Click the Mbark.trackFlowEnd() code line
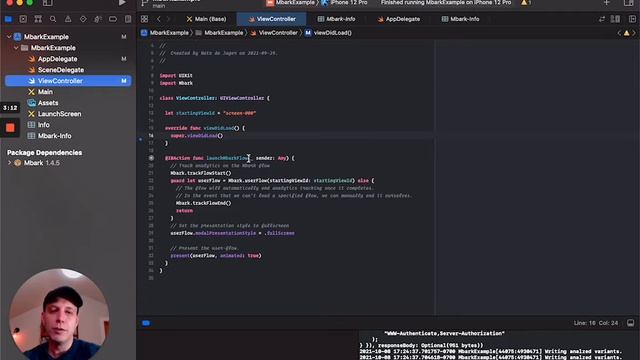 coord(203,203)
